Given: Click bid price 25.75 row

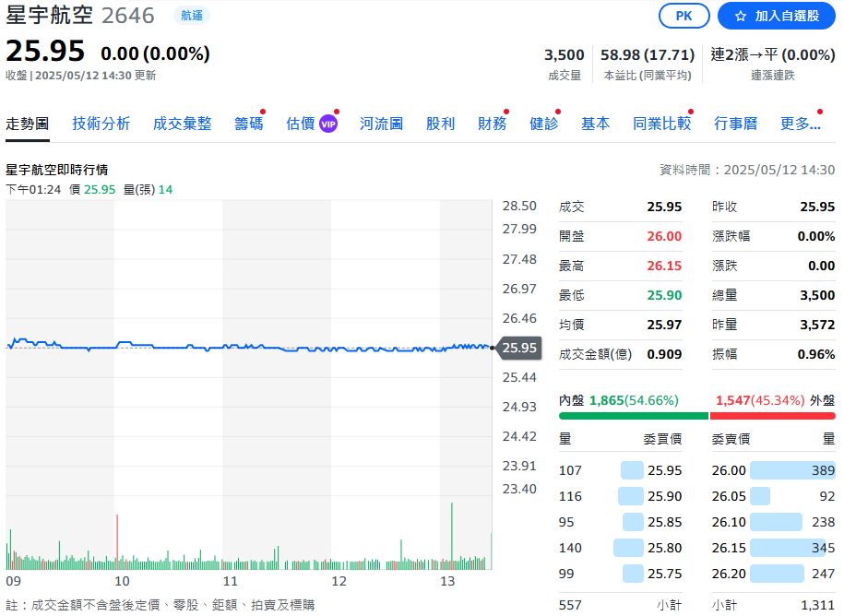Looking at the screenshot, I should point(620,574).
